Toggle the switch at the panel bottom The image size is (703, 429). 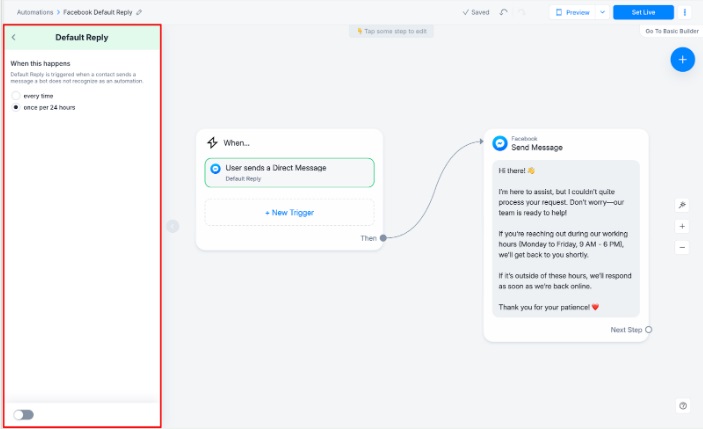(23, 414)
